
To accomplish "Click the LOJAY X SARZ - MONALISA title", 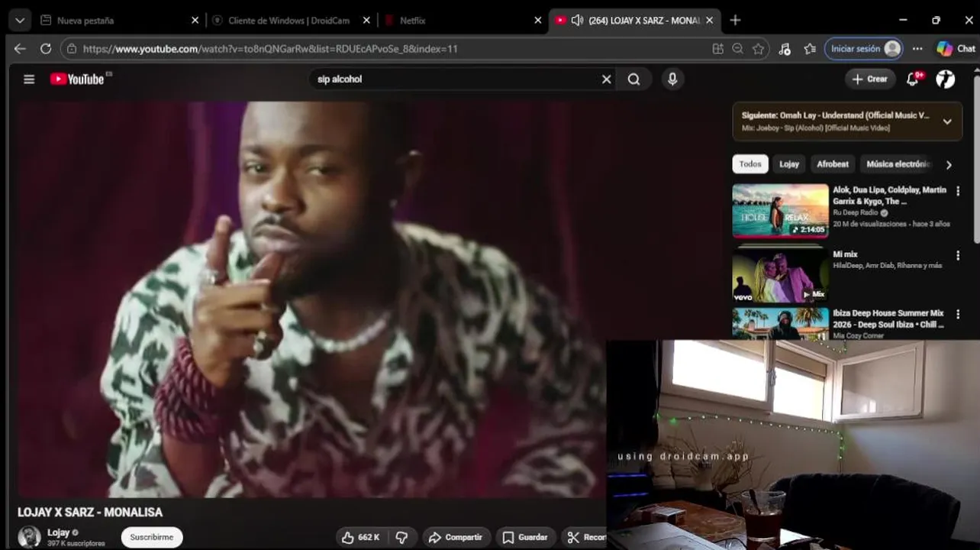I will tap(90, 512).
